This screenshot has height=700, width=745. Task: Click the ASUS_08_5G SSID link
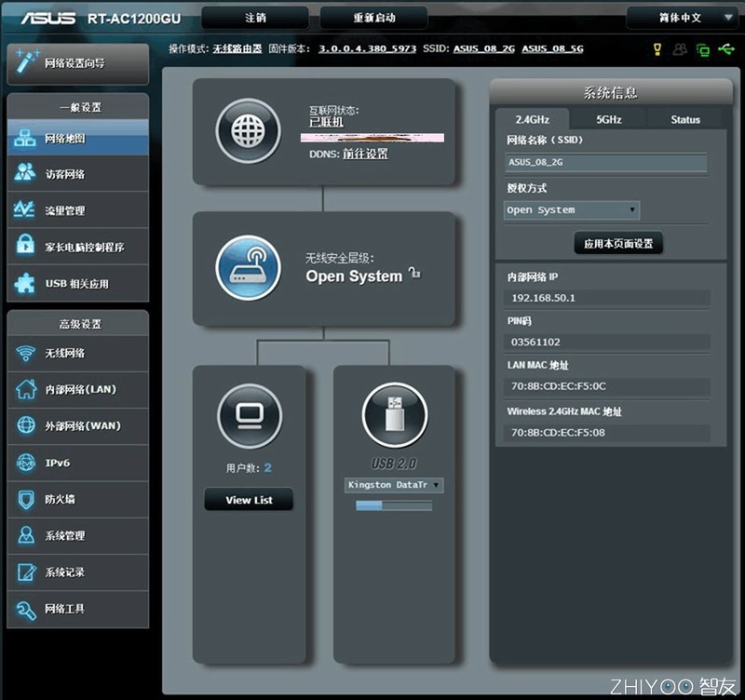[552, 48]
